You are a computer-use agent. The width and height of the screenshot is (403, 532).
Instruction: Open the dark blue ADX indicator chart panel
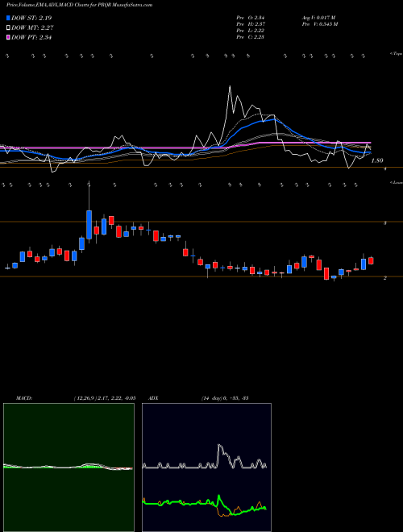(206, 468)
